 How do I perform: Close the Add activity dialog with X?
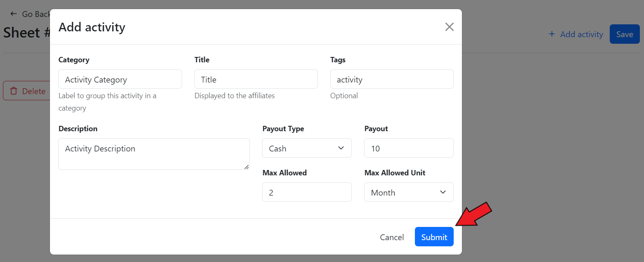[x=449, y=27]
